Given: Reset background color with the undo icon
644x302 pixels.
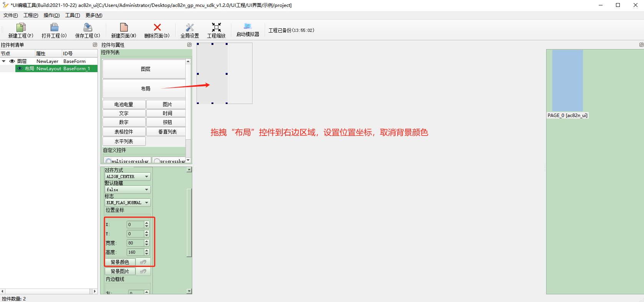Looking at the screenshot, I should click(x=143, y=262).
